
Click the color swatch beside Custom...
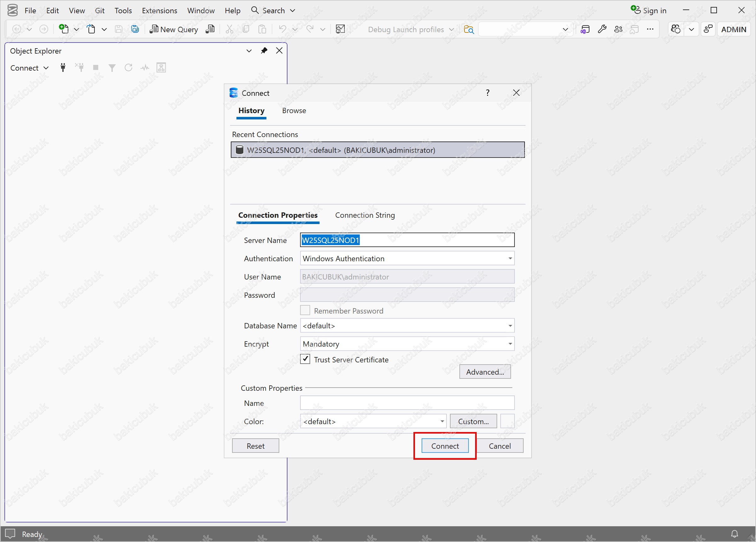click(x=507, y=421)
